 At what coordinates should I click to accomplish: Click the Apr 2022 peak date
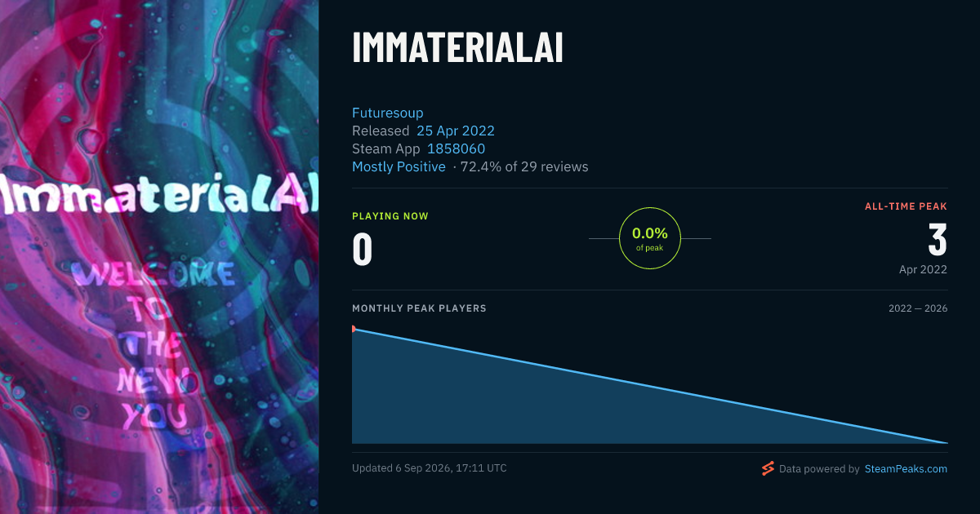(x=923, y=269)
